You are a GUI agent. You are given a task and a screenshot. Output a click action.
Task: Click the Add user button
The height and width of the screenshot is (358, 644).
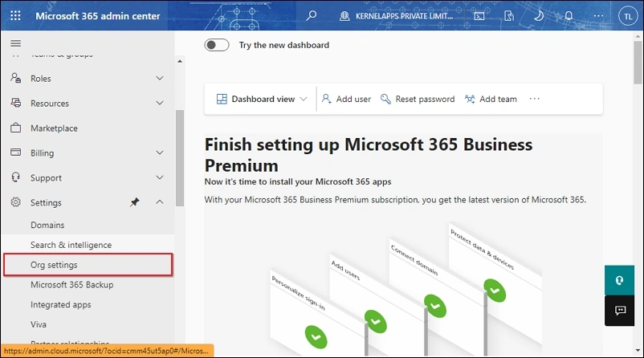point(346,99)
